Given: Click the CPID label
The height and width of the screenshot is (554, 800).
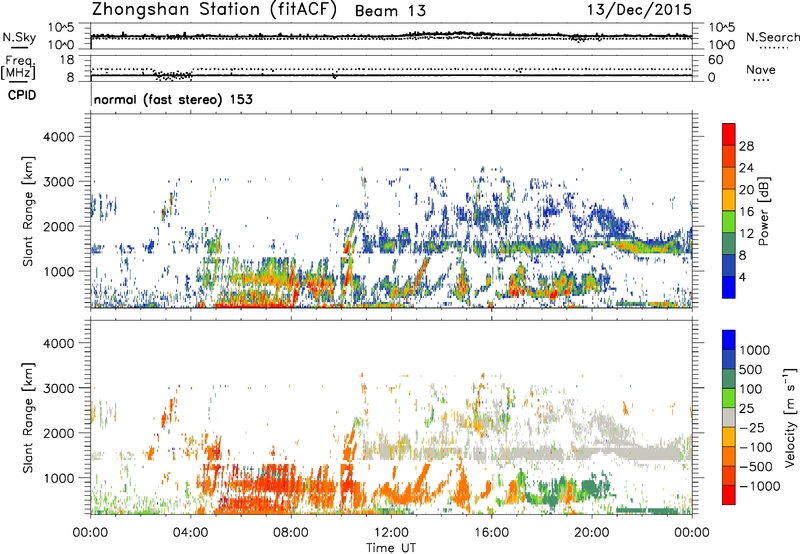Looking at the screenshot, I should [x=22, y=95].
